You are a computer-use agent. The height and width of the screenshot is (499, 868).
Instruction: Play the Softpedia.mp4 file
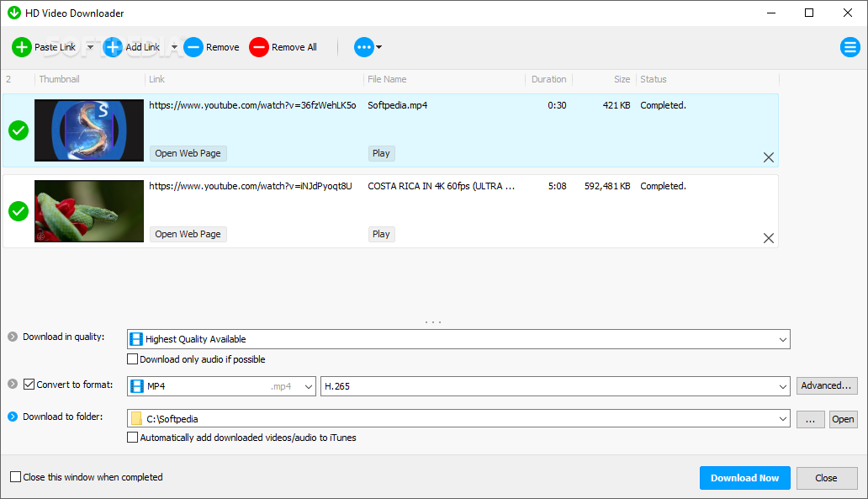tap(381, 153)
